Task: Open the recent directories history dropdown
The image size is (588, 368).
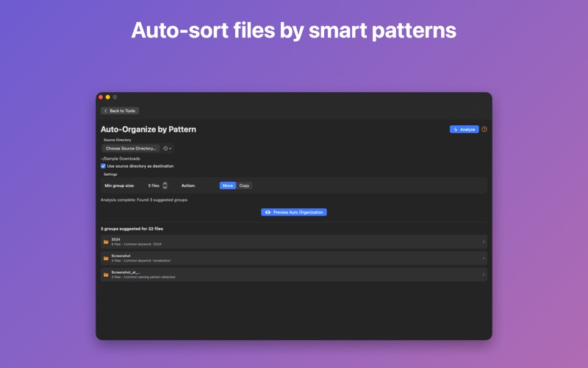Action: click(x=168, y=149)
